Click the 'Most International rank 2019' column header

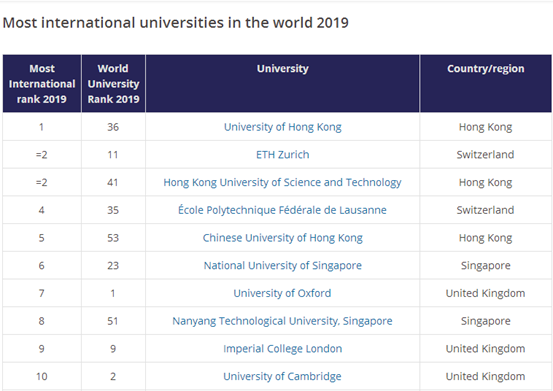click(x=42, y=84)
